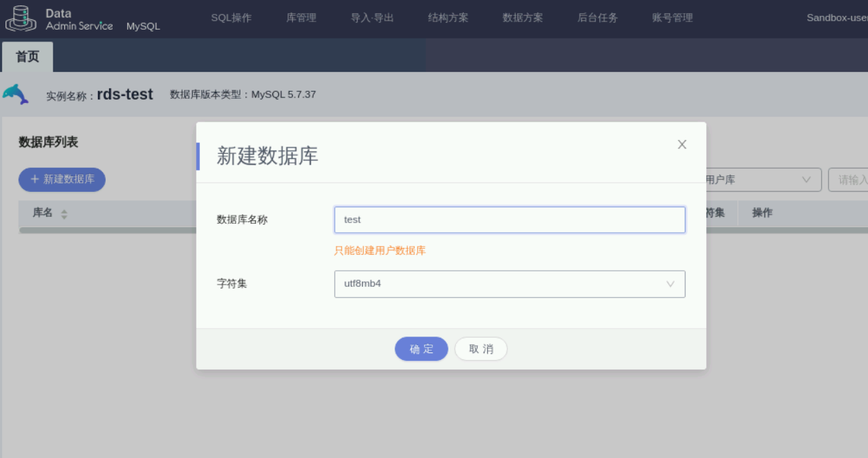Close the 新建数据库 dialog with X

point(682,144)
